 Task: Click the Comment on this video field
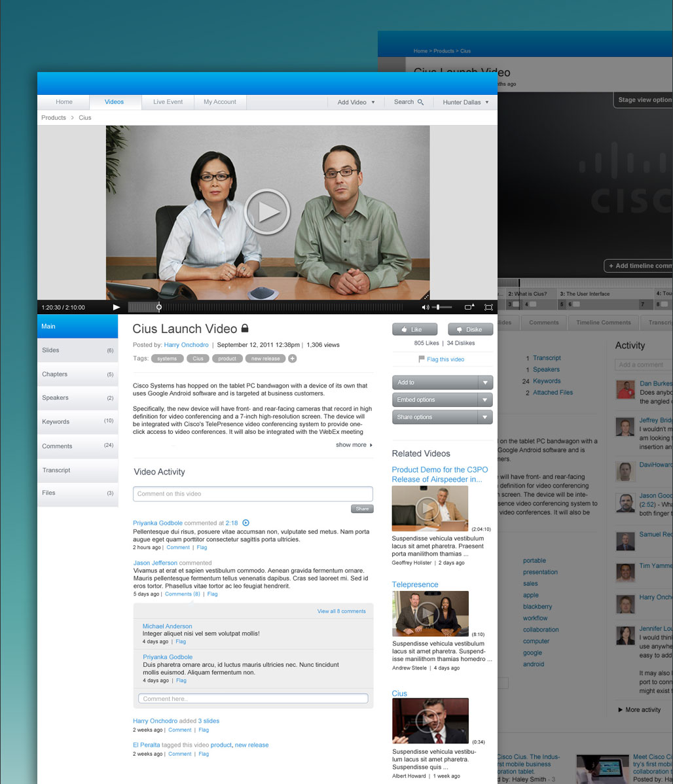click(x=253, y=493)
